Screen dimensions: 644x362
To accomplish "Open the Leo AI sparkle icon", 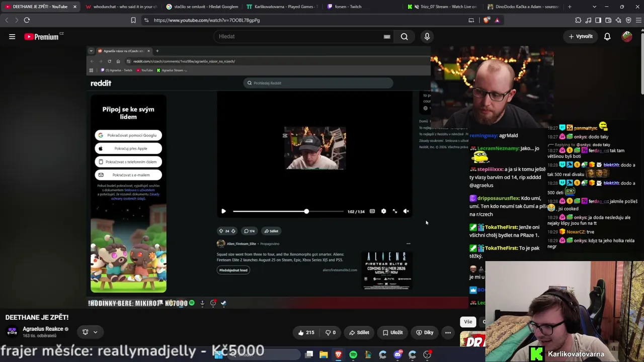I will (x=618, y=20).
